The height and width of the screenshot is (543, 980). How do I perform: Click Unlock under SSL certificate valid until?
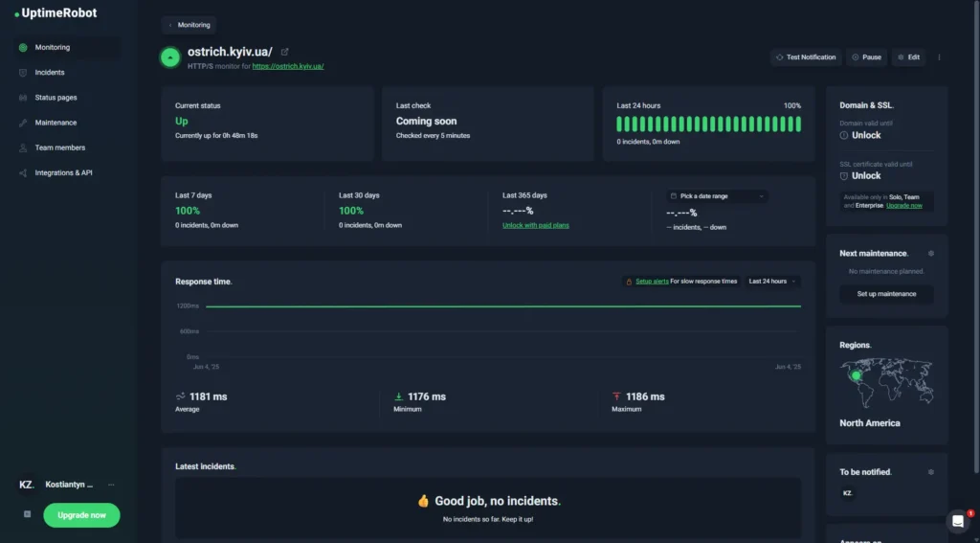point(866,176)
